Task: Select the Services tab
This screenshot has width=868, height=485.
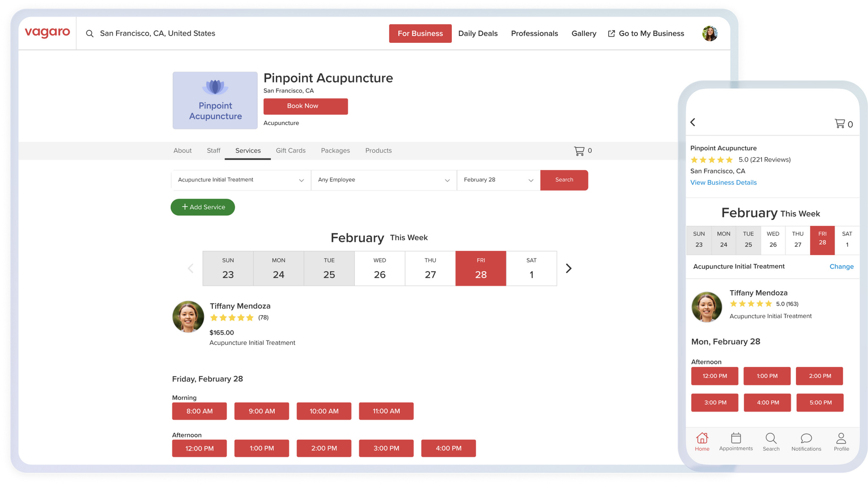Action: [x=248, y=151]
